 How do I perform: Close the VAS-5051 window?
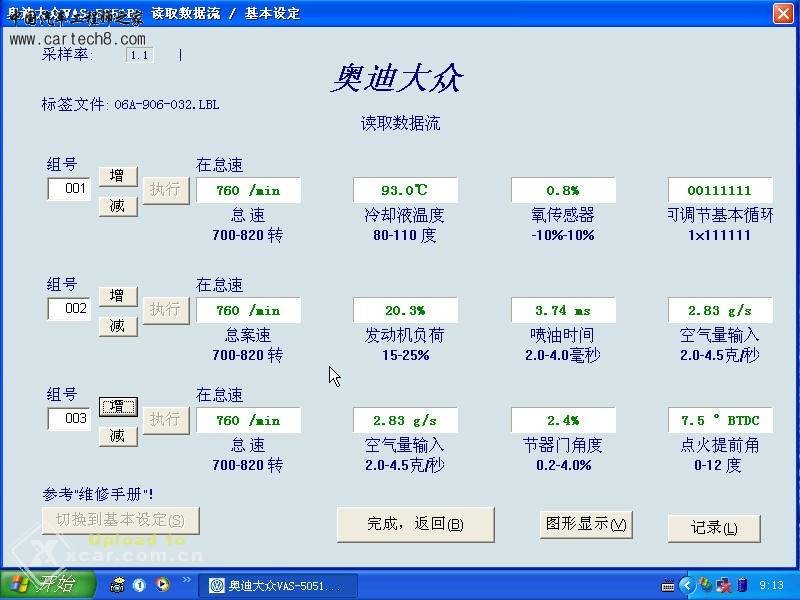point(783,13)
